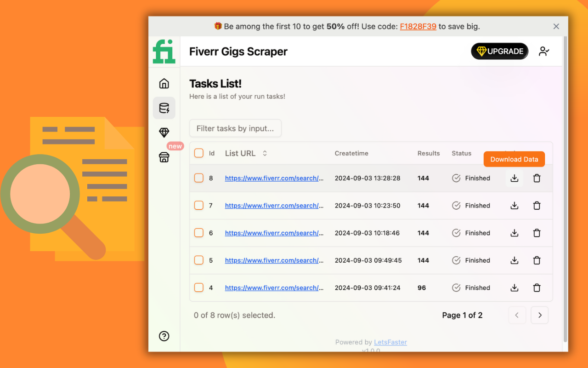
Task: Select the checkbox for task 6
Action: coord(198,233)
